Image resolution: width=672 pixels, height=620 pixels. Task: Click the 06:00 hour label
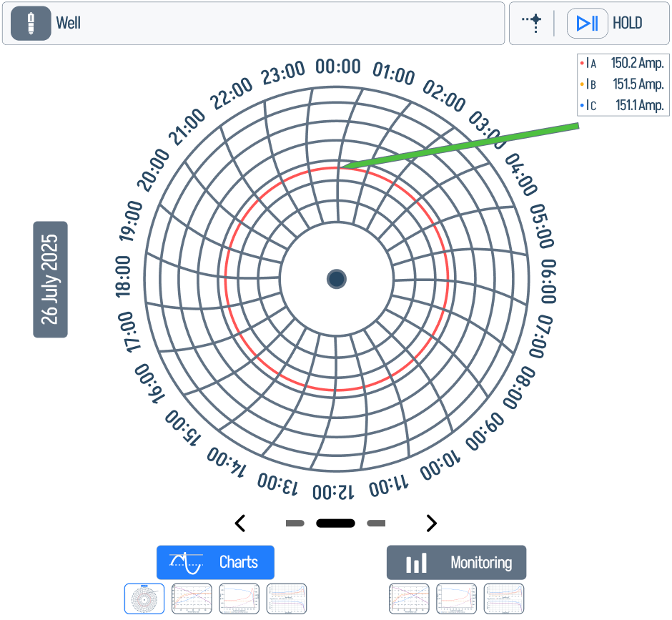548,281
